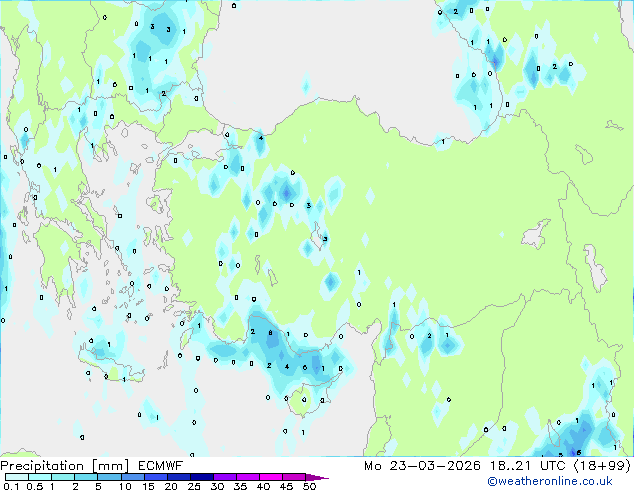Click the 45–50 mm legend swatch
Image resolution: width=634 pixels, height=490 pixels.
tap(294, 477)
